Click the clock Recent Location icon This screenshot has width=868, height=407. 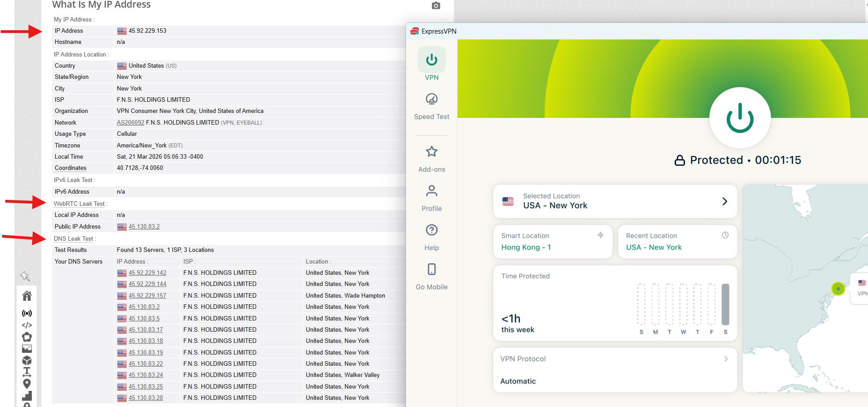pyautogui.click(x=725, y=235)
